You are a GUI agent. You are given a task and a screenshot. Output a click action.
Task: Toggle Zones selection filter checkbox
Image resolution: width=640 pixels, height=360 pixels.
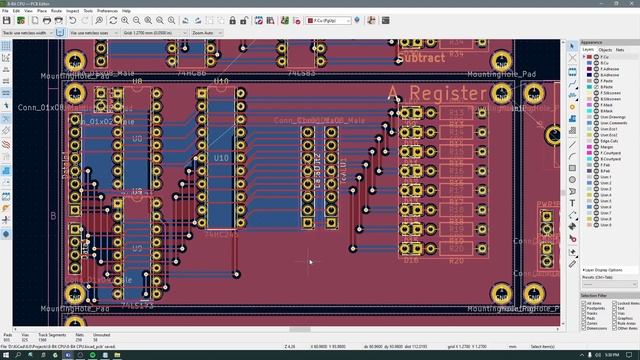[584, 323]
